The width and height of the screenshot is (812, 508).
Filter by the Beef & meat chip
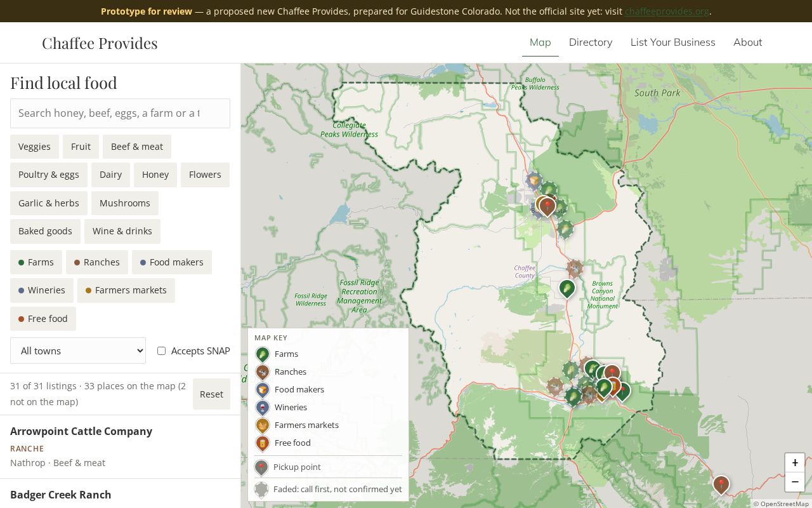(137, 147)
